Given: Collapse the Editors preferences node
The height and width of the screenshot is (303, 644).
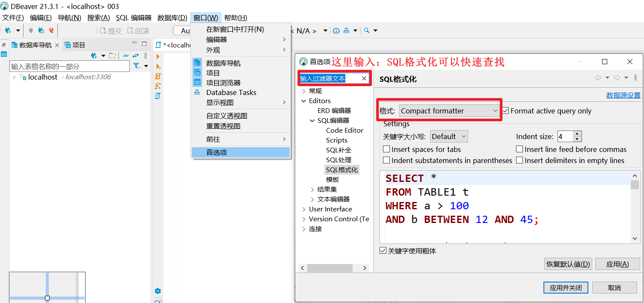Looking at the screenshot, I should pyautogui.click(x=304, y=101).
